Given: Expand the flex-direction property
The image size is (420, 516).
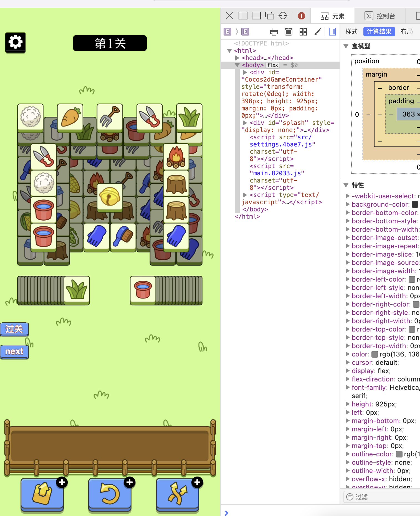Looking at the screenshot, I should tap(347, 379).
